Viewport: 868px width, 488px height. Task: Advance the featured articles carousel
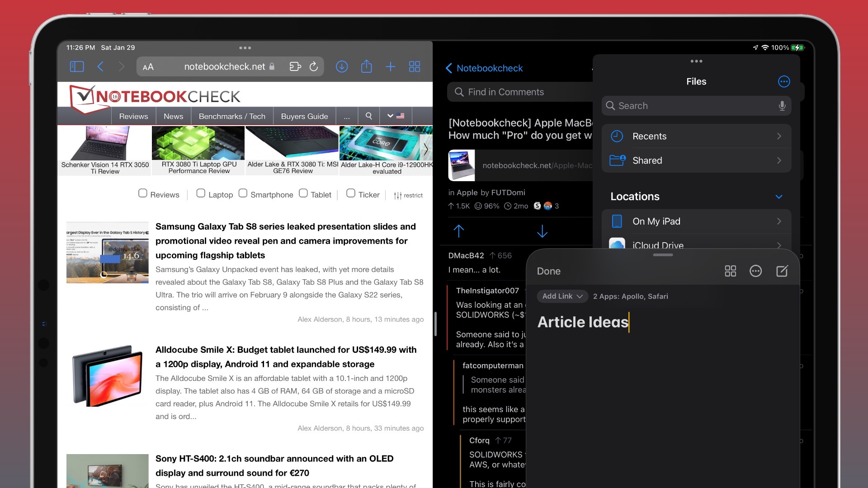click(x=425, y=149)
